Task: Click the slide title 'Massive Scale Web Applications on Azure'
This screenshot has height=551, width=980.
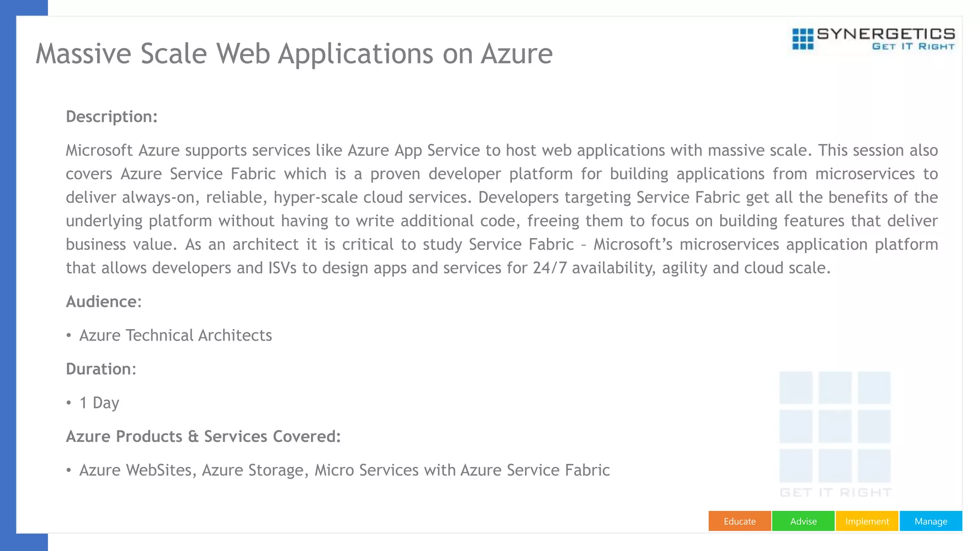Action: click(x=294, y=54)
